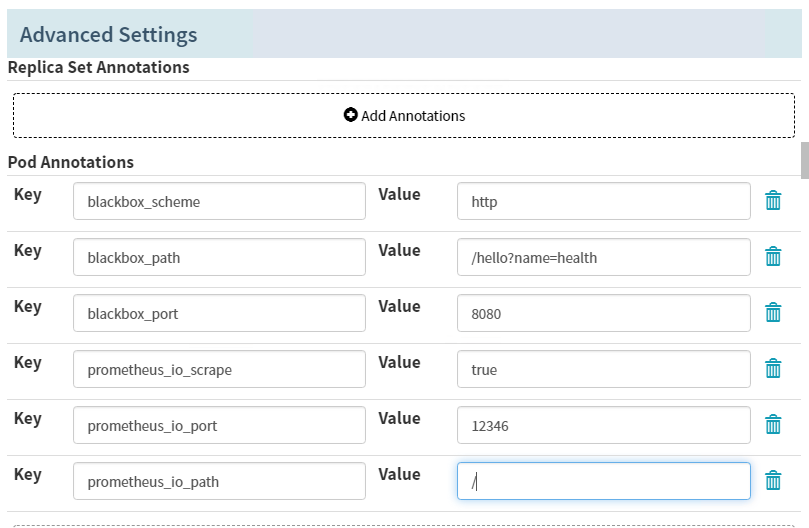Add a new Replica Set annotation
The width and height of the screenshot is (809, 528).
(x=404, y=115)
